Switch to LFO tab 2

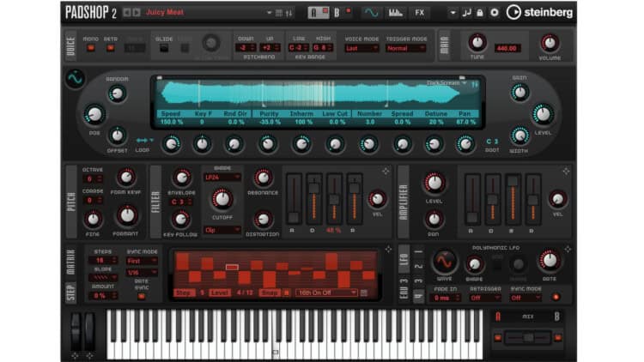click(418, 266)
